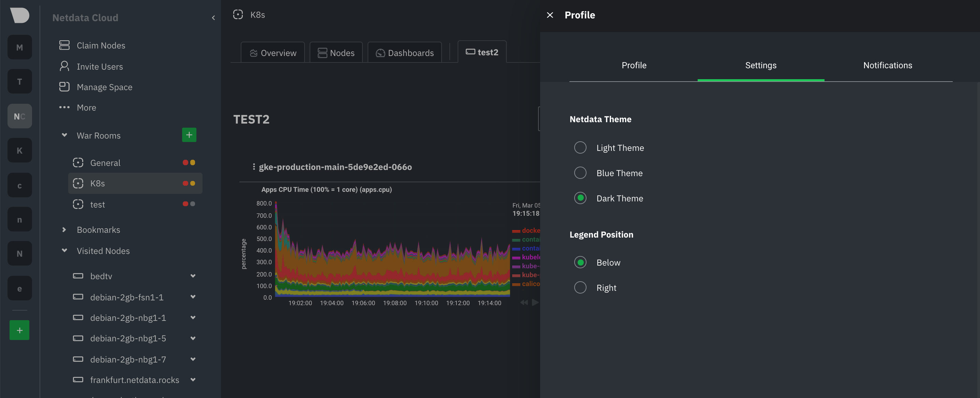The image size is (980, 398).
Task: Click the Manage Space icon
Action: click(x=64, y=87)
